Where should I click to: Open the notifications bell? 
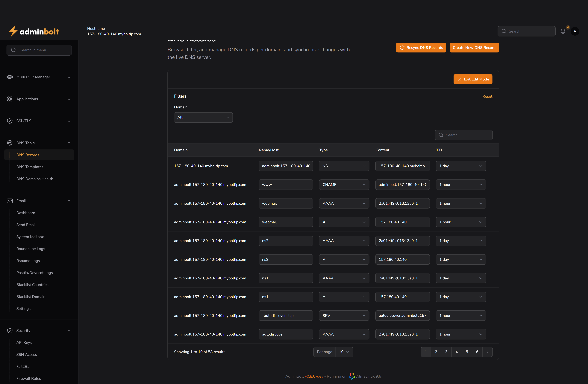coord(563,31)
